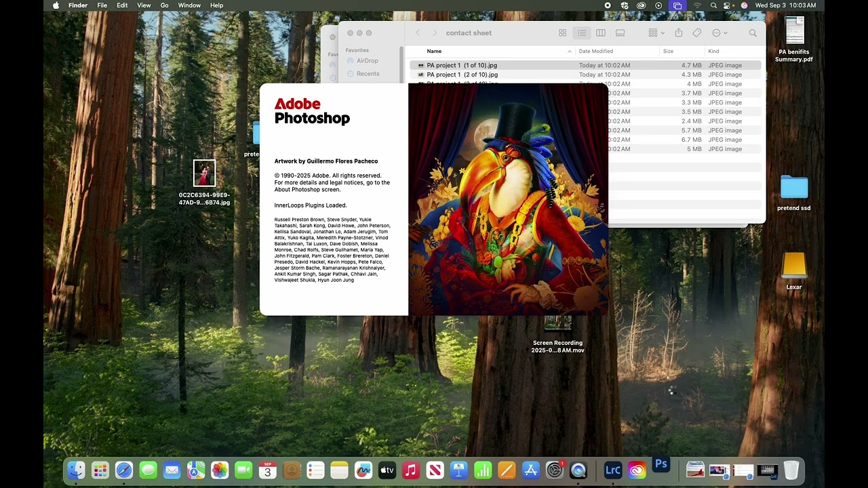Click Creative Cloud icon in menu bar
This screenshot has width=868, height=488.
coord(642,5)
